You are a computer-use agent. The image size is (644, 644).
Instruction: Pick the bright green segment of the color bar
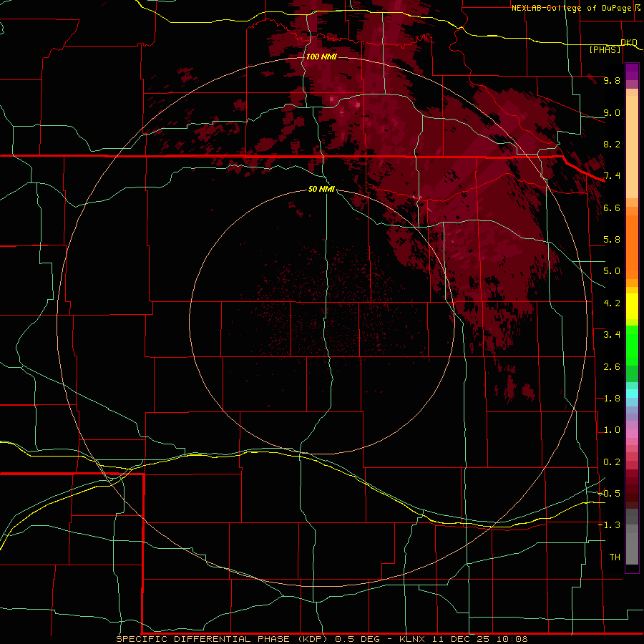[x=632, y=345]
